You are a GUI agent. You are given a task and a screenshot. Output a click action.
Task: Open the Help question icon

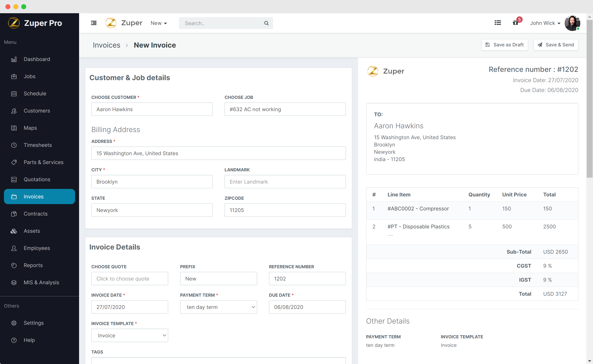pos(14,340)
